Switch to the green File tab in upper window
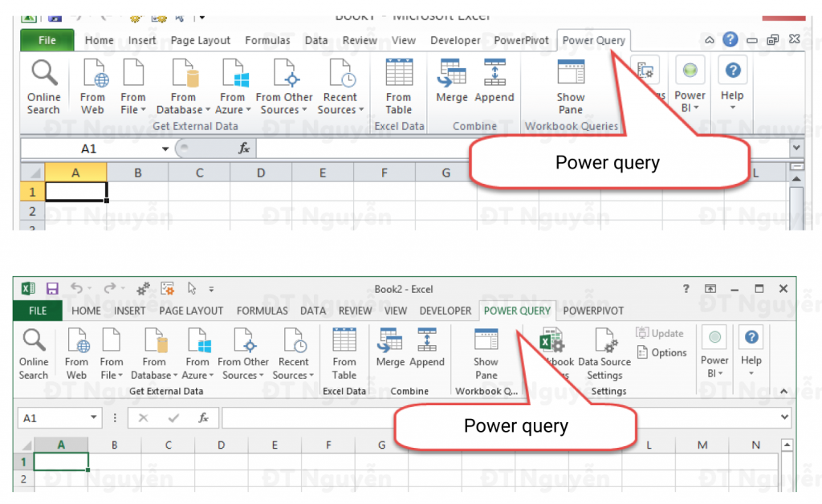The image size is (822, 504). [x=47, y=40]
